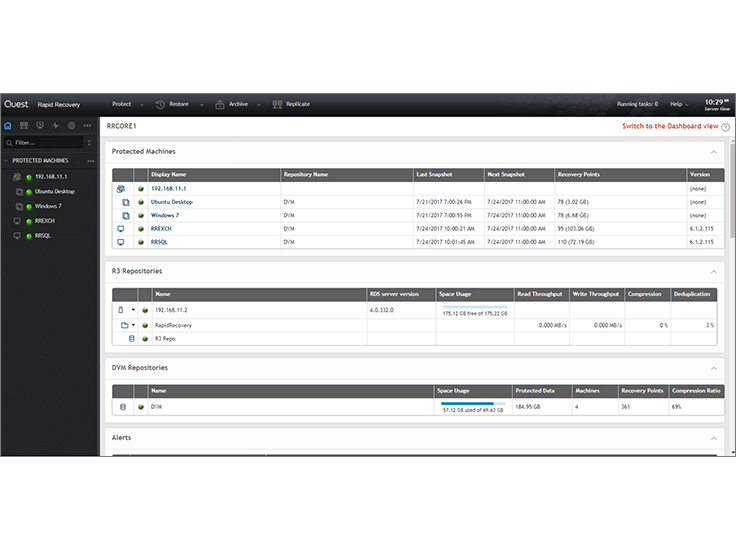
Task: Open the Archive menu
Action: [x=238, y=104]
